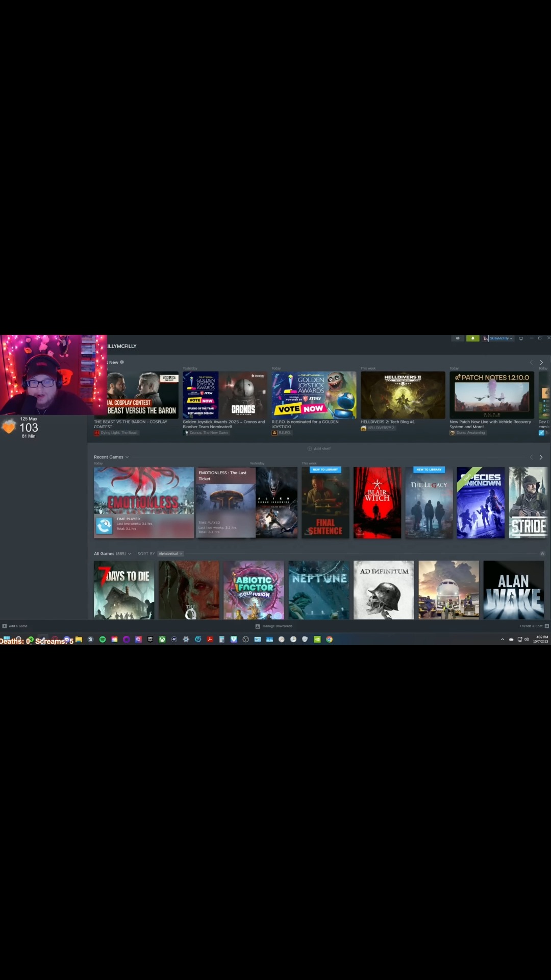Screen dimensions: 551x980
Task: Open the Alphabetical sort-by dropdown
Action: [170, 553]
